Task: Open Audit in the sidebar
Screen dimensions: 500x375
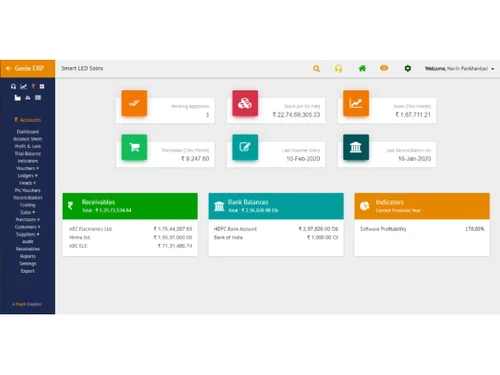Action: coord(28,242)
